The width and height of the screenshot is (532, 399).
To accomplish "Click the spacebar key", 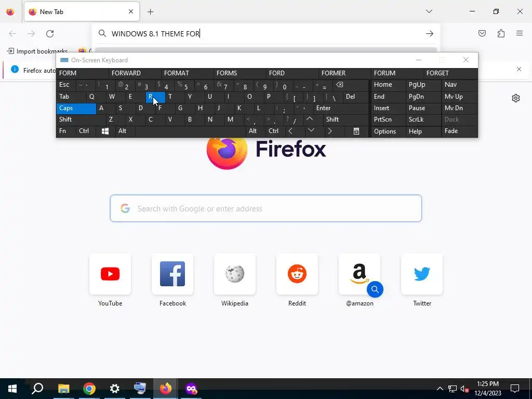I will pyautogui.click(x=190, y=131).
